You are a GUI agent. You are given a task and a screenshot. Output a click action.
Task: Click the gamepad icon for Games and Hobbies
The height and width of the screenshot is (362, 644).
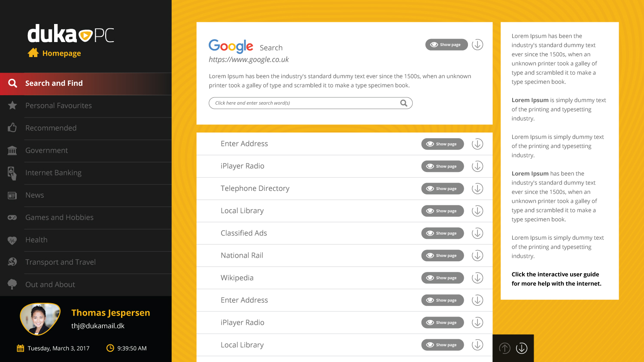pyautogui.click(x=12, y=217)
